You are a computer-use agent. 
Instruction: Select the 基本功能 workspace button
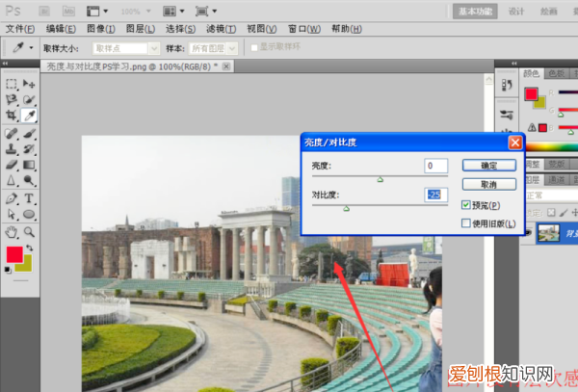click(475, 12)
